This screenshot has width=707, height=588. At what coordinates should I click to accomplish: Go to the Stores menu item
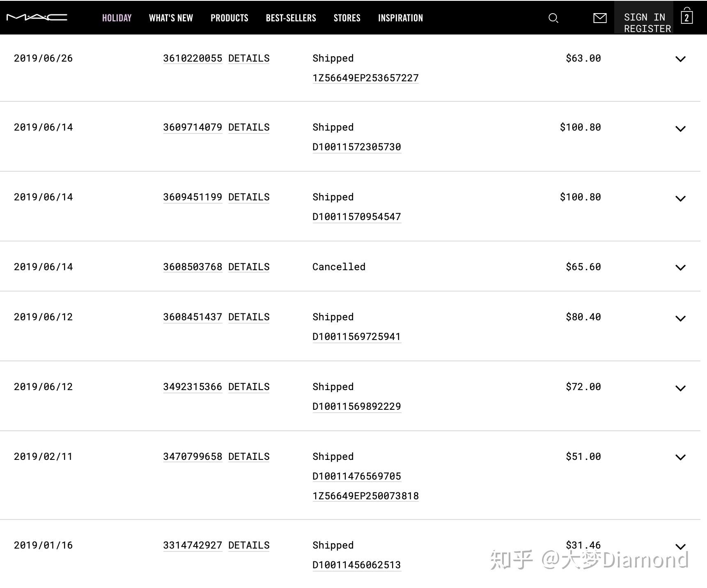point(347,18)
